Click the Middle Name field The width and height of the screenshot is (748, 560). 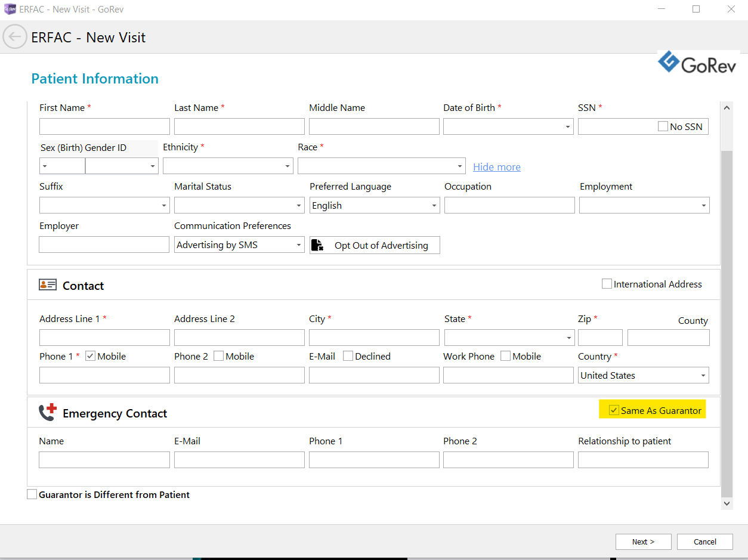(x=374, y=126)
